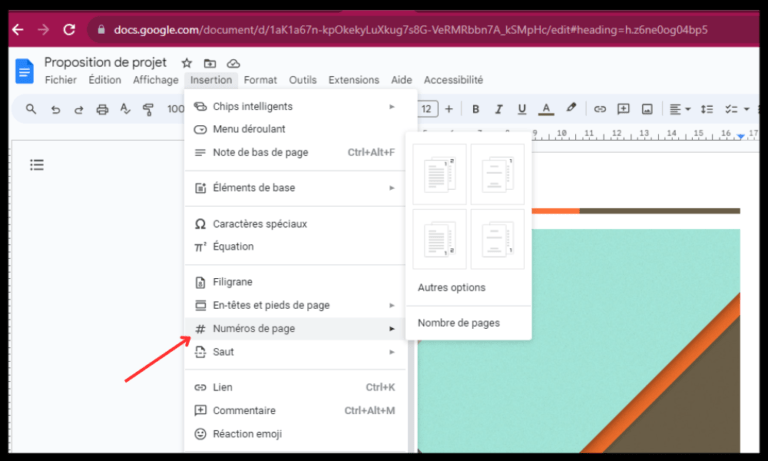This screenshot has width=768, height=461.
Task: Run the spell check tool
Action: [x=125, y=109]
